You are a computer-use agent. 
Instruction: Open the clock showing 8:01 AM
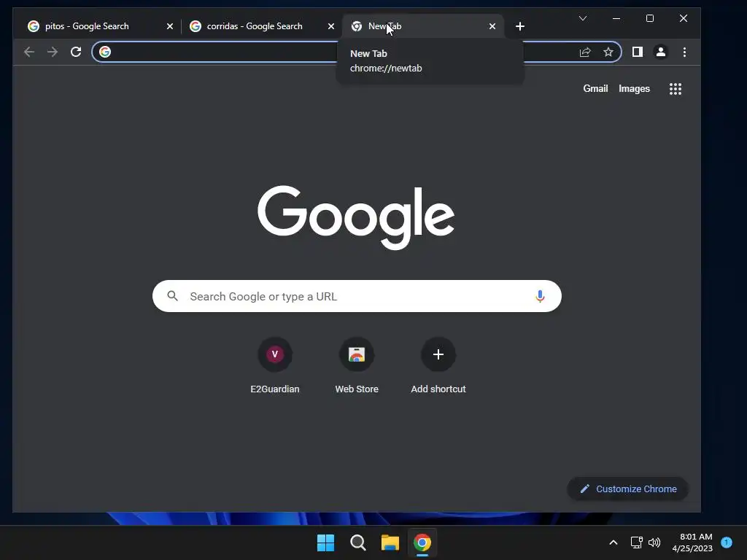pos(692,542)
